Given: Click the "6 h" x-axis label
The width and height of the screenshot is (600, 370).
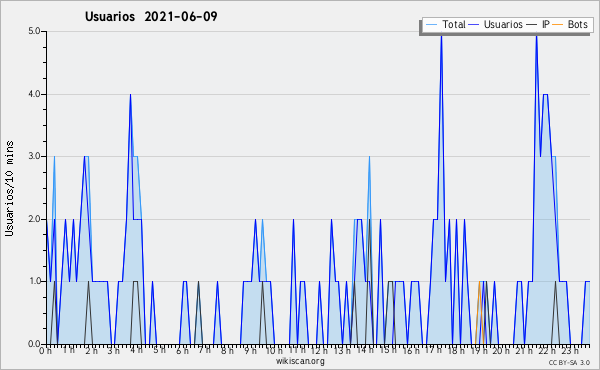Looking at the screenshot, I should (x=182, y=350).
